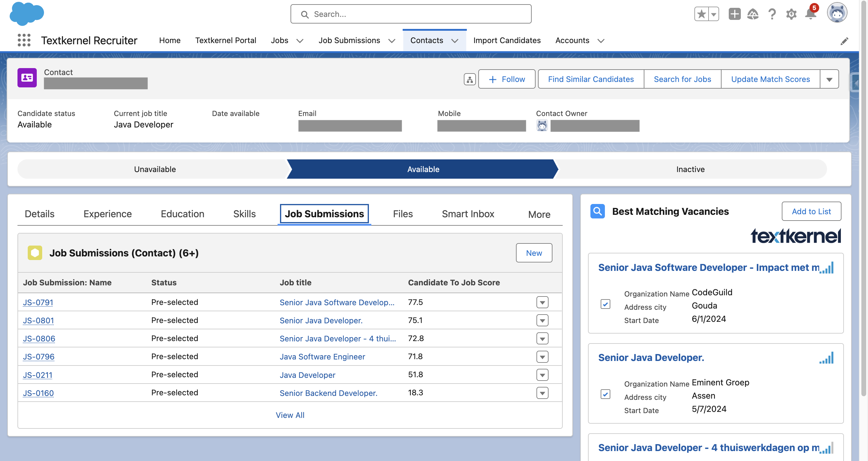This screenshot has width=868, height=461.
Task: Click the Contact Owner avatar icon
Action: point(542,126)
